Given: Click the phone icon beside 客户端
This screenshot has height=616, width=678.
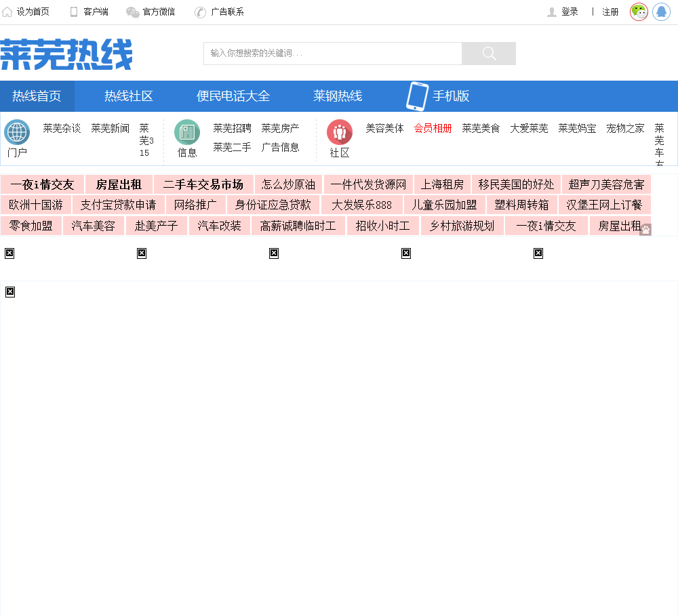Looking at the screenshot, I should tap(74, 12).
